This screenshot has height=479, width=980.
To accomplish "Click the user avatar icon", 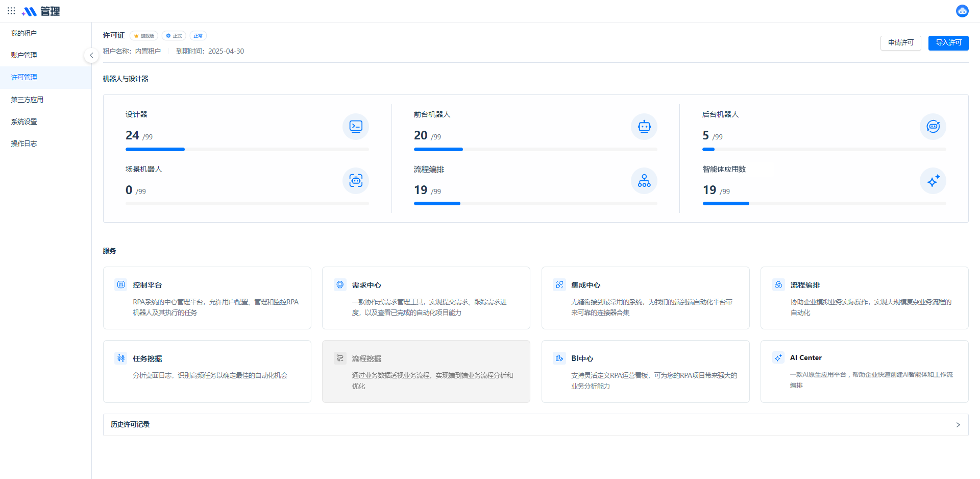I will click(x=962, y=11).
